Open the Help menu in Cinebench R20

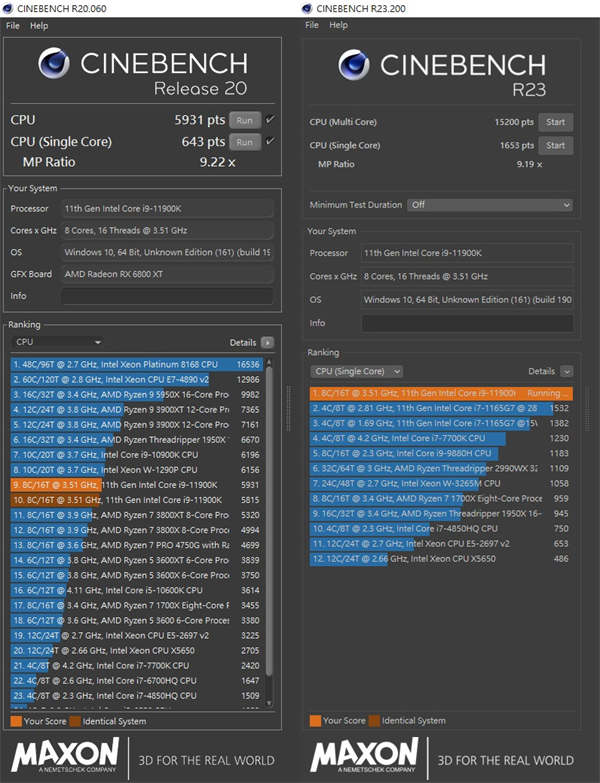pyautogui.click(x=39, y=26)
